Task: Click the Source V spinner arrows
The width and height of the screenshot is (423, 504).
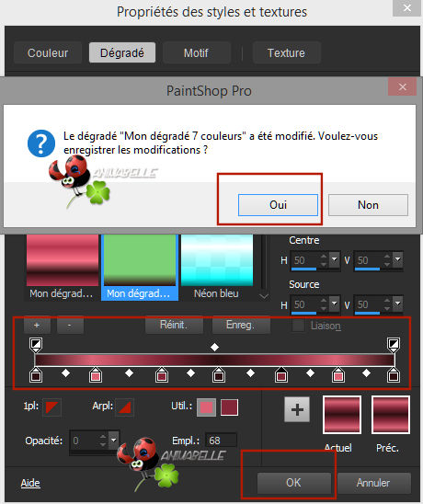Action: click(x=387, y=304)
